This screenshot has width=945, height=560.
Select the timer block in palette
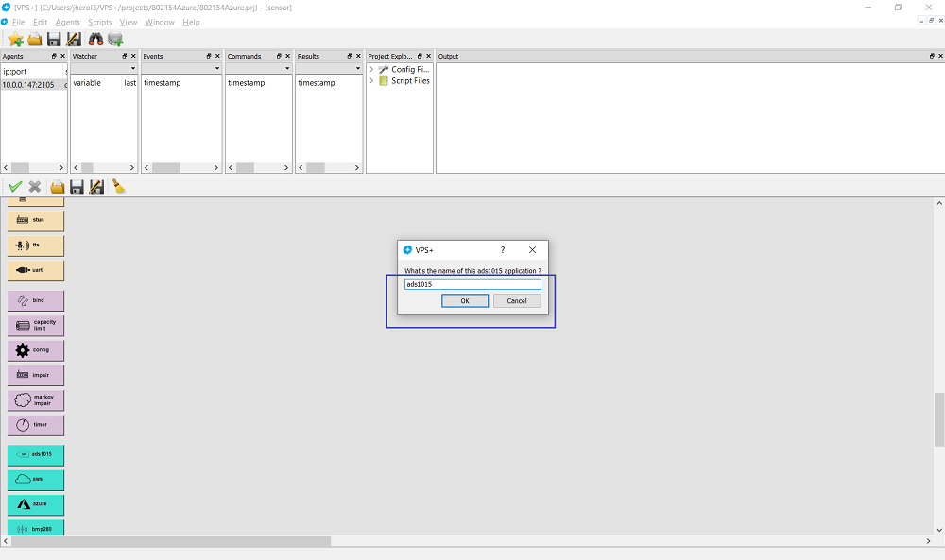(x=36, y=425)
